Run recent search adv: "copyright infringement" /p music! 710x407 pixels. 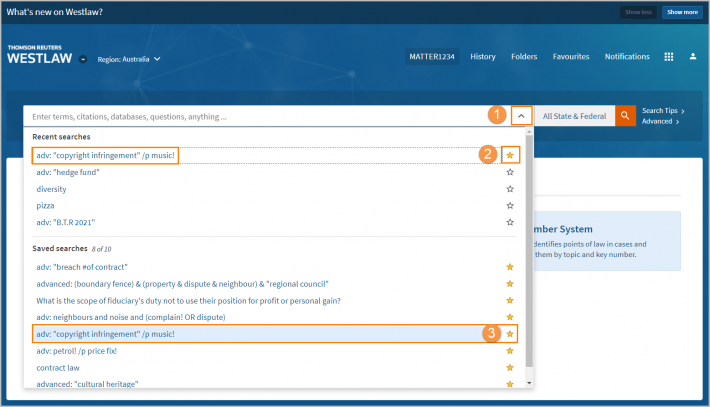106,155
